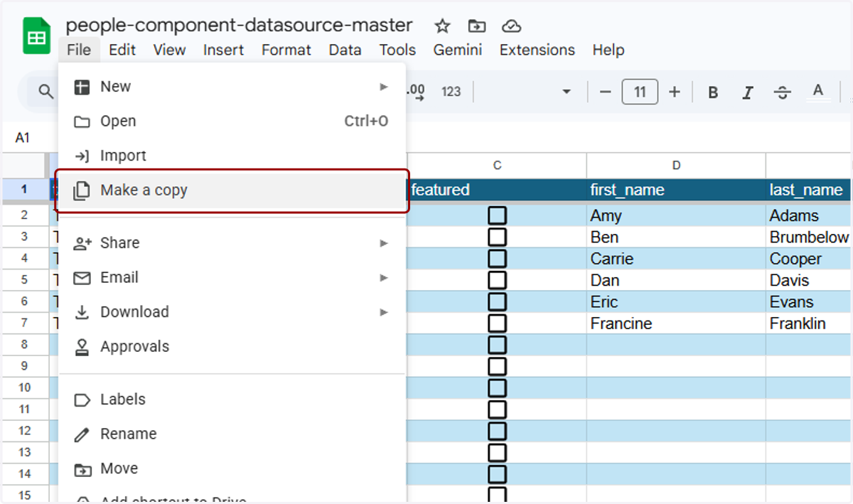The width and height of the screenshot is (853, 504).
Task: Increase font size with plus button
Action: [x=675, y=92]
